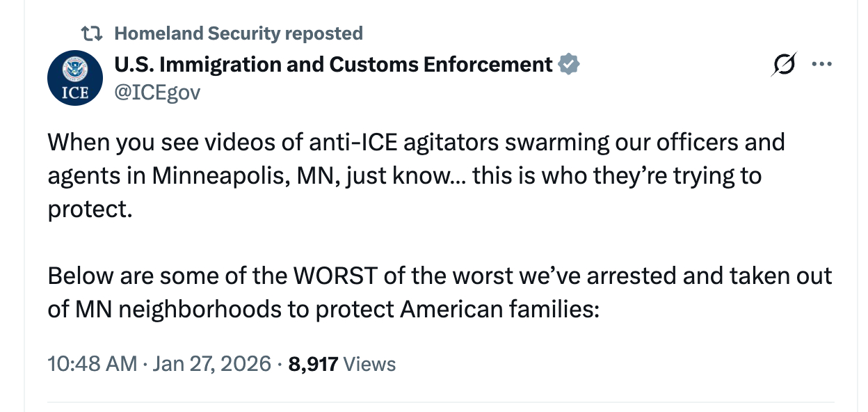
Task: Open the three-dot More options menu
Action: point(821,65)
